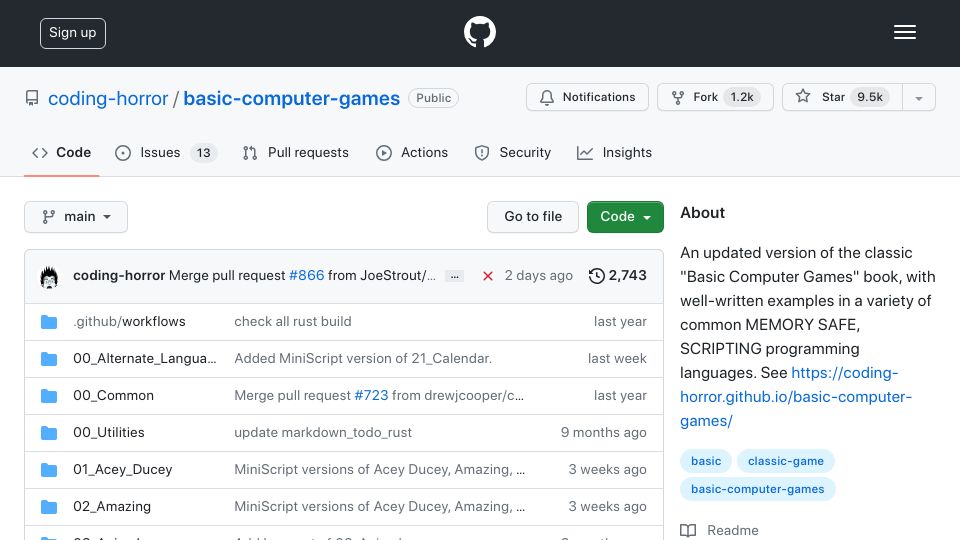Click the Fork icon

(678, 97)
